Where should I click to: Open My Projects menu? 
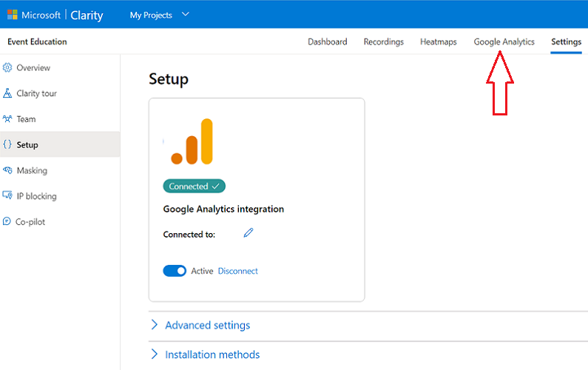[151, 15]
